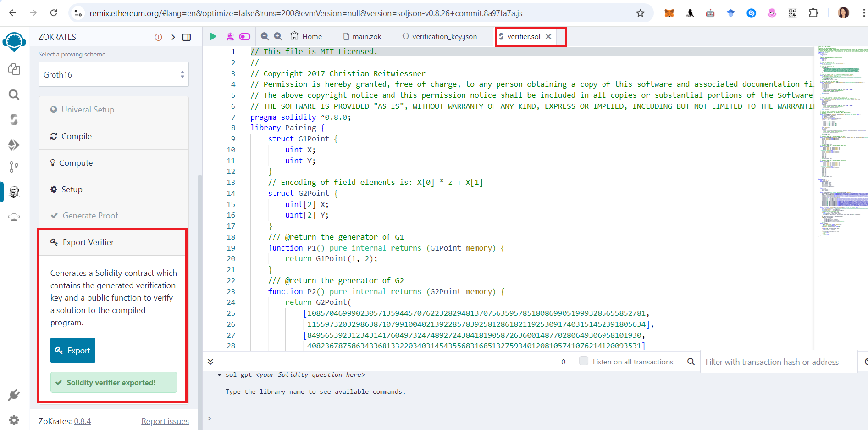Screen dimensions: 868x430
Task: Expand the Compute section
Action: 114,163
